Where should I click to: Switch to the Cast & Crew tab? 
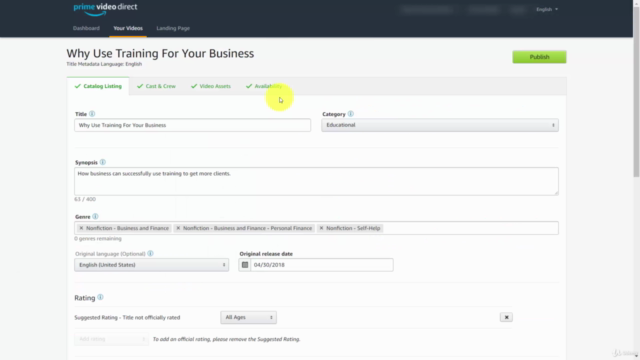[156, 86]
